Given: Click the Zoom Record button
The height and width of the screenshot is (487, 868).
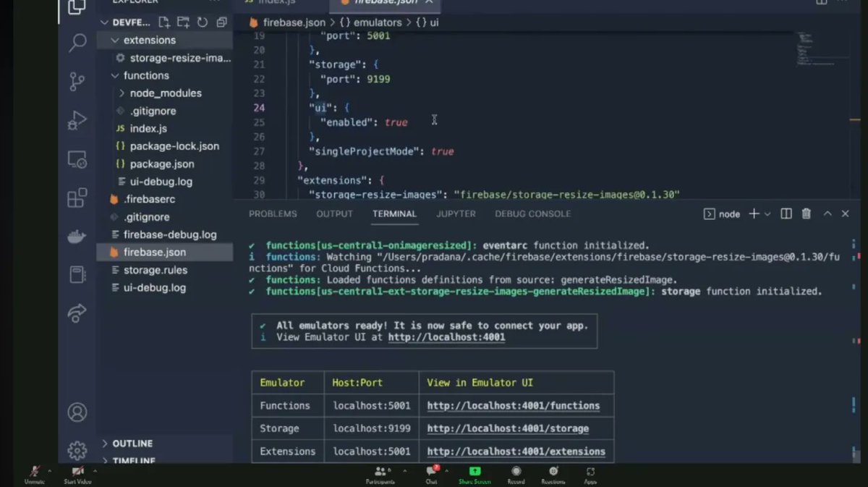Looking at the screenshot, I should point(516,474).
